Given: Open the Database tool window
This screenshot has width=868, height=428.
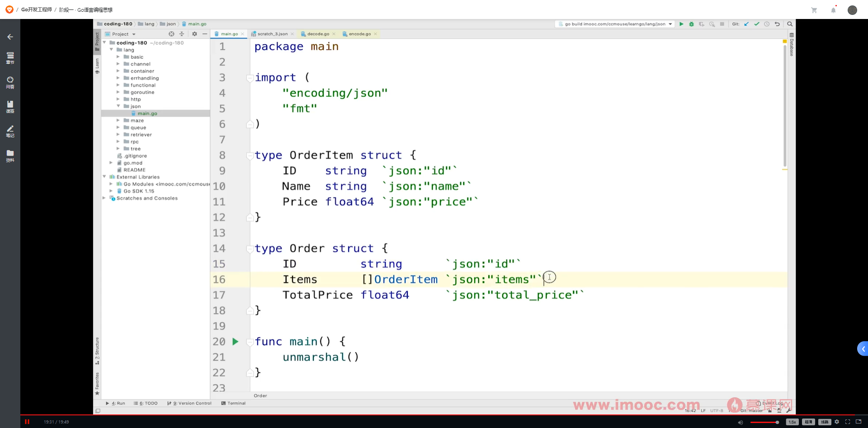Looking at the screenshot, I should coord(792,44).
